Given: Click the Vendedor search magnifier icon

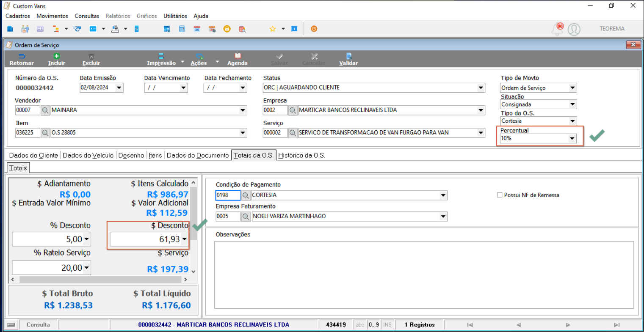Looking at the screenshot, I should click(x=45, y=110).
